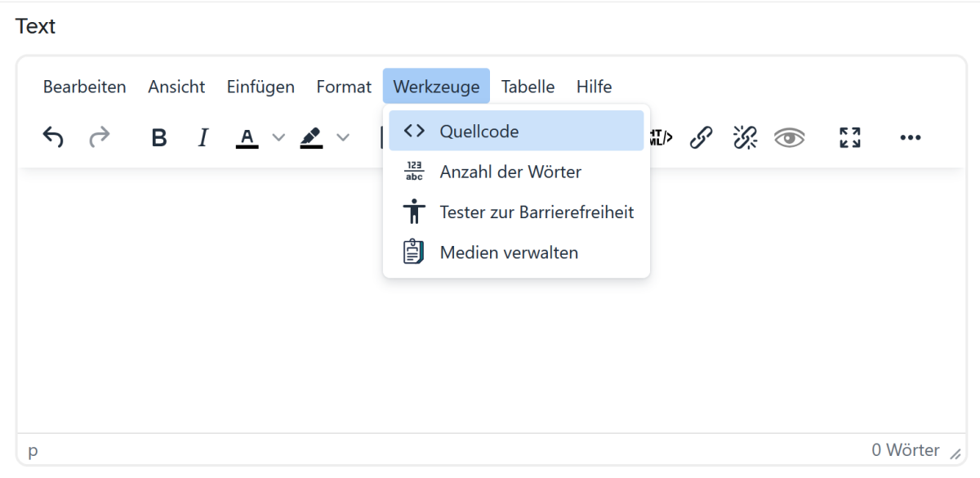Click the p element path in status bar
The width and height of the screenshot is (980, 478).
pyautogui.click(x=33, y=450)
